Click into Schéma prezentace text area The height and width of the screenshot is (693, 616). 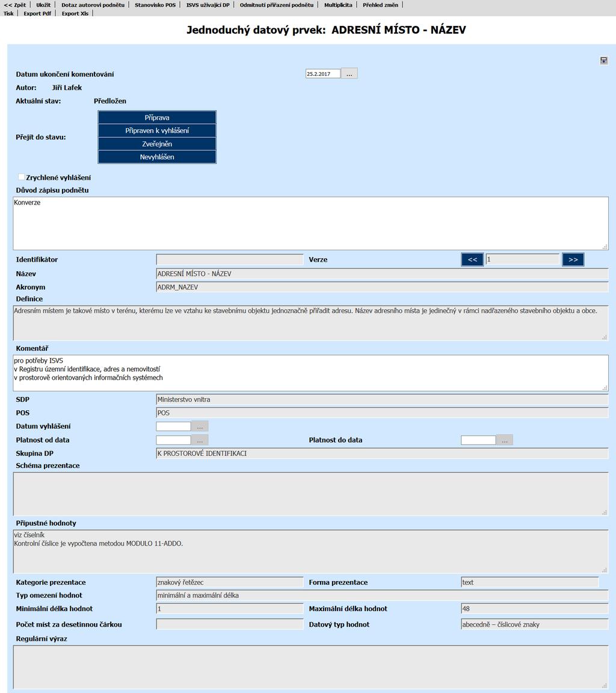pyautogui.click(x=310, y=494)
